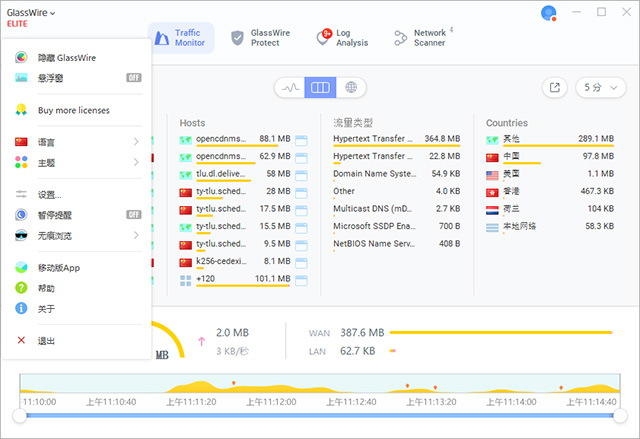
Task: Expand the theme submenu
Action: coord(136,162)
